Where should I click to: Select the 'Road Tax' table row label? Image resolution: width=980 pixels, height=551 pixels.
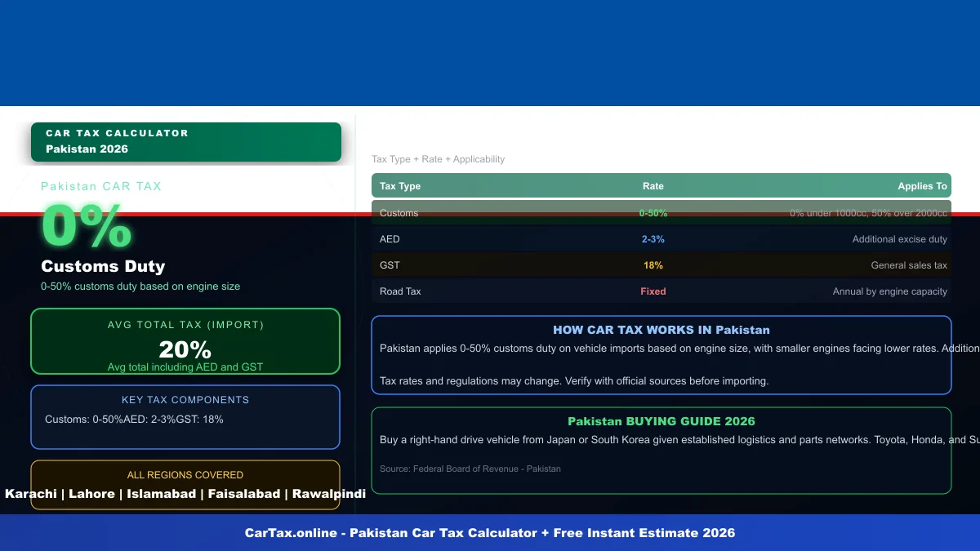400,291
